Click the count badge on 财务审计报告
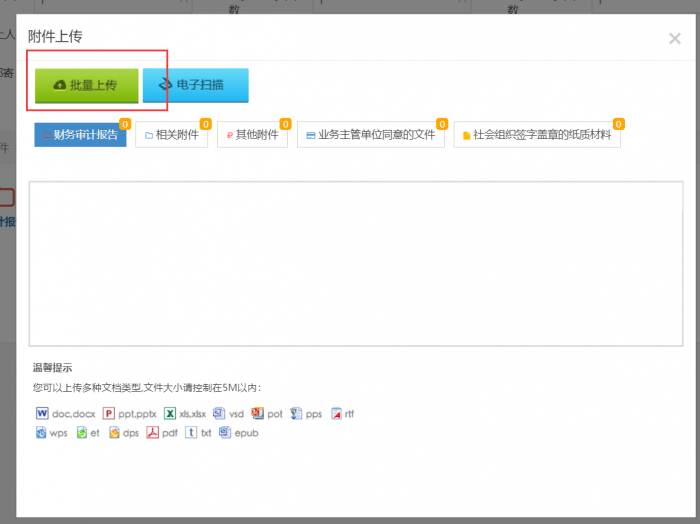 [x=125, y=124]
